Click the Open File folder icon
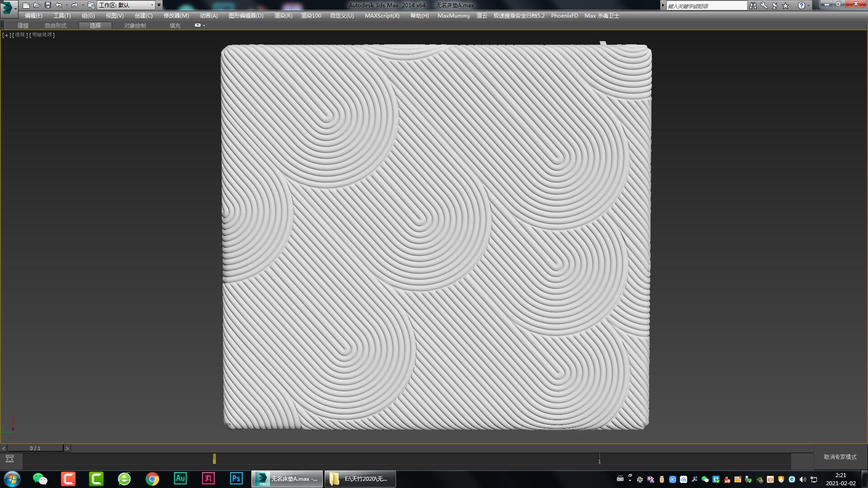The image size is (868, 488). pyautogui.click(x=37, y=5)
